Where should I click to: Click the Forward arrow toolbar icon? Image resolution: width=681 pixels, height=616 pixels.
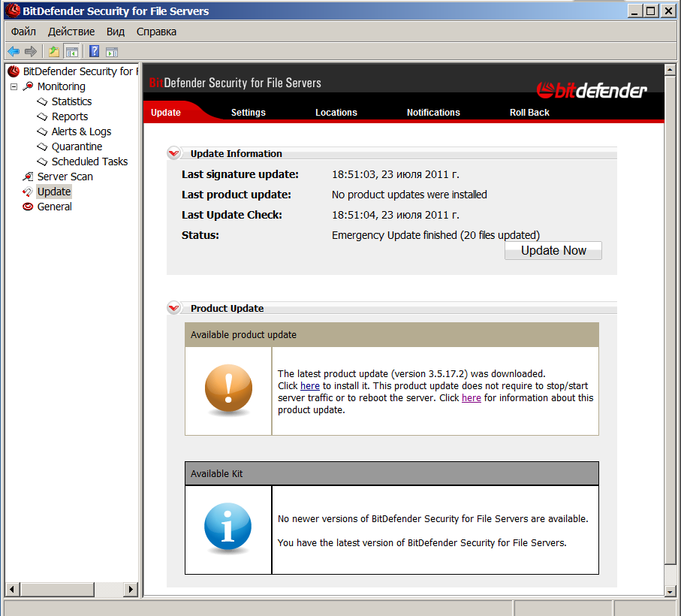coord(30,52)
